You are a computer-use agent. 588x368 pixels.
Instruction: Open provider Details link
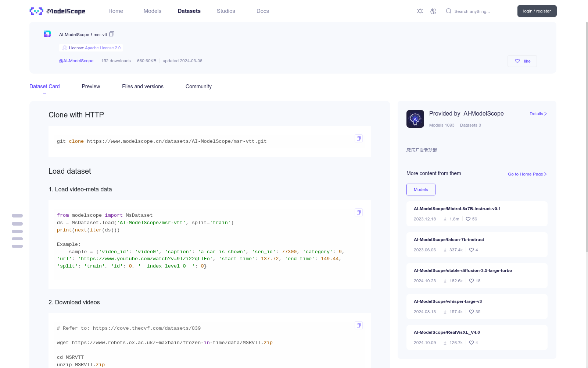[538, 114]
